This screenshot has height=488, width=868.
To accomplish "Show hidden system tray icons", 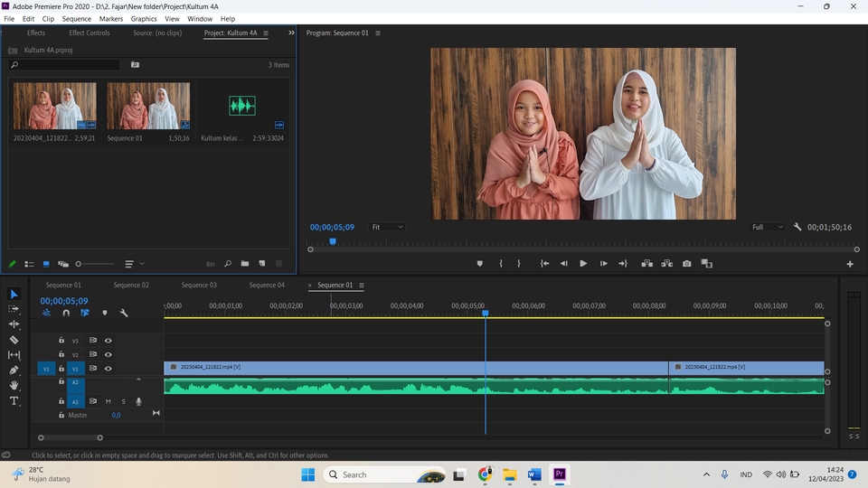I will coord(706,474).
